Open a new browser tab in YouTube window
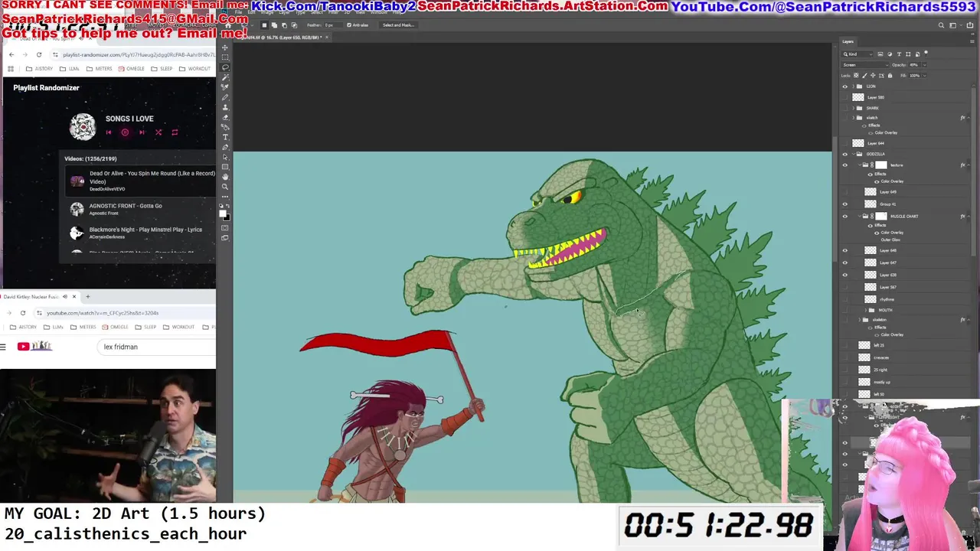The height and width of the screenshot is (551, 980). coord(87,296)
